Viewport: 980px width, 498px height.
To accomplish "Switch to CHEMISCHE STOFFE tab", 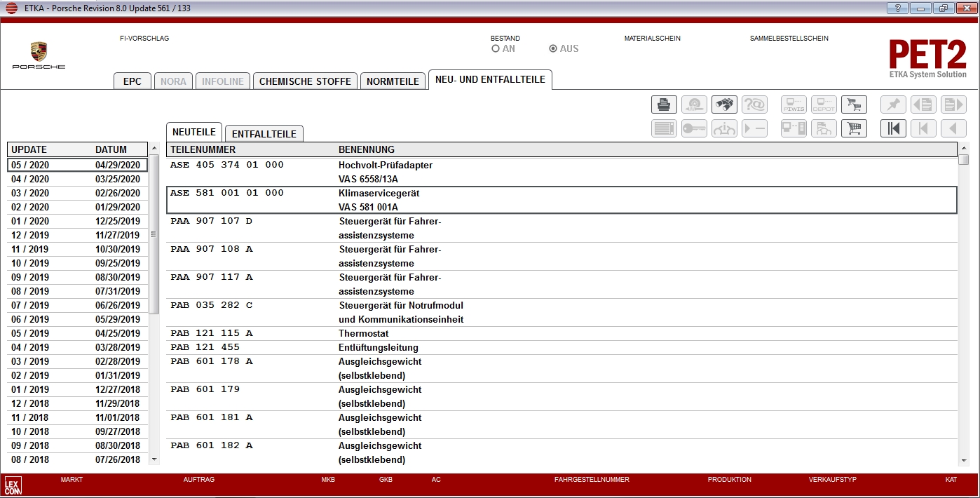I will pyautogui.click(x=305, y=81).
